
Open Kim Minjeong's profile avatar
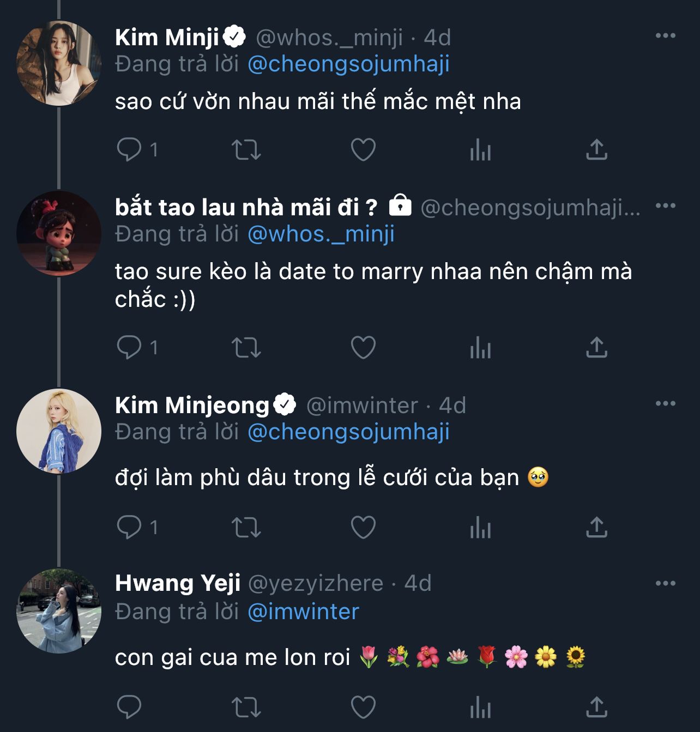(x=59, y=431)
